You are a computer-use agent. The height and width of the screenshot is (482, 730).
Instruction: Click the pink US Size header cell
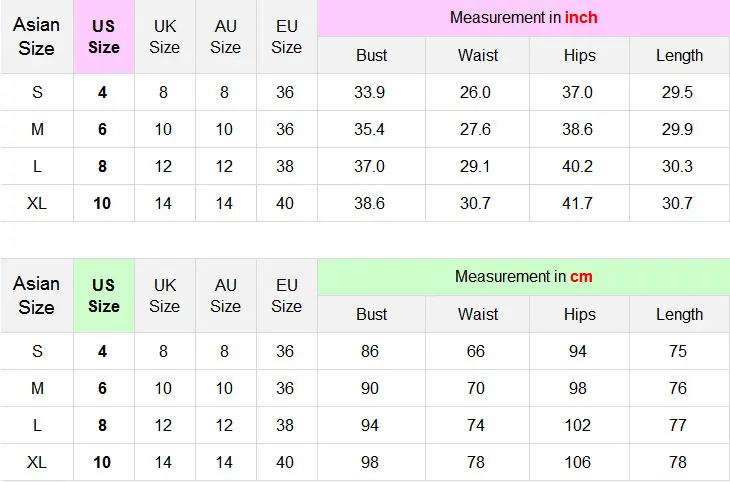pyautogui.click(x=104, y=37)
